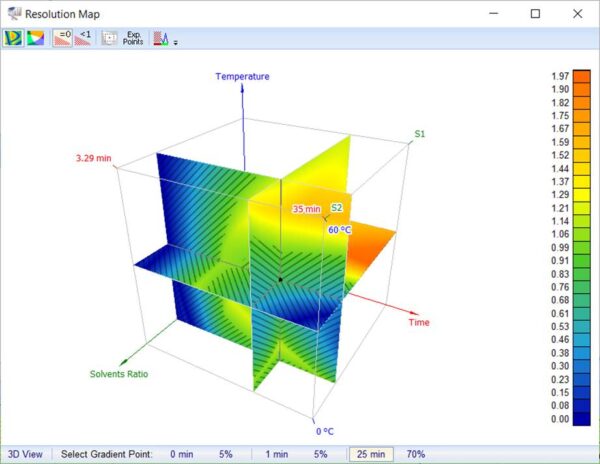Click the red Time axis label
Viewport: 600px width, 464px height.
click(419, 322)
